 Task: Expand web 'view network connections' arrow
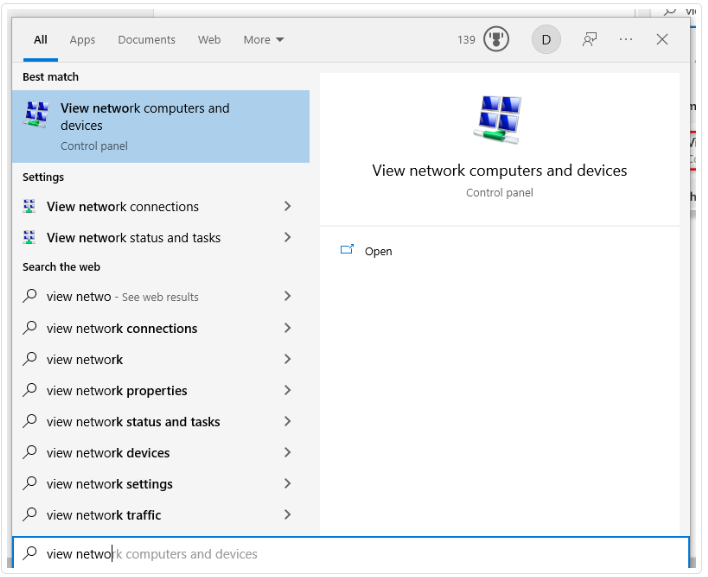click(287, 328)
